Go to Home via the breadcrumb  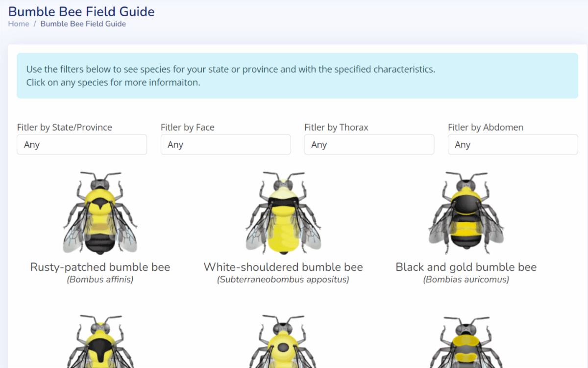(x=19, y=24)
